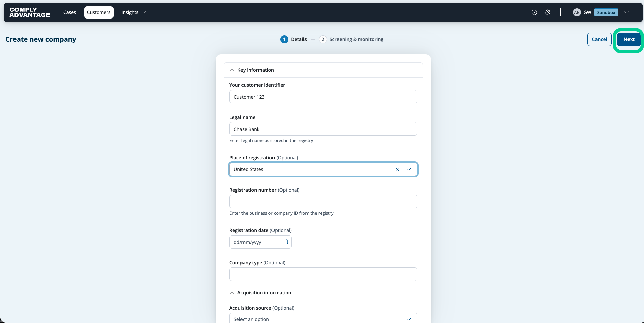Click 'Enter the business or company ID' hint
644x323 pixels.
coord(282,213)
